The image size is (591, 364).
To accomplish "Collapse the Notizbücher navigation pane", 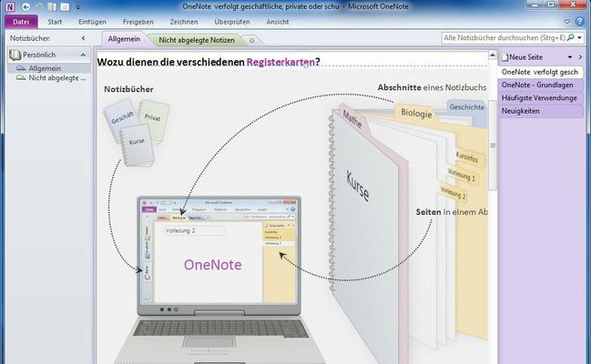I will click(83, 38).
